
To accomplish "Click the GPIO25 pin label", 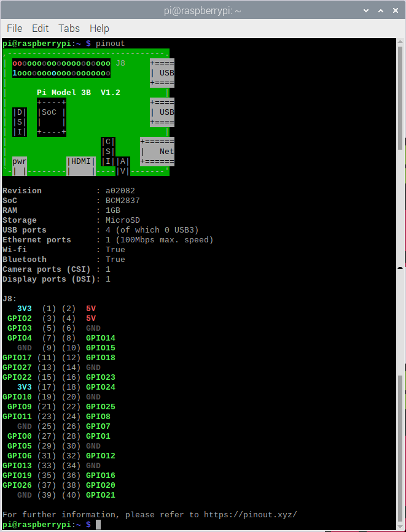I will [101, 407].
